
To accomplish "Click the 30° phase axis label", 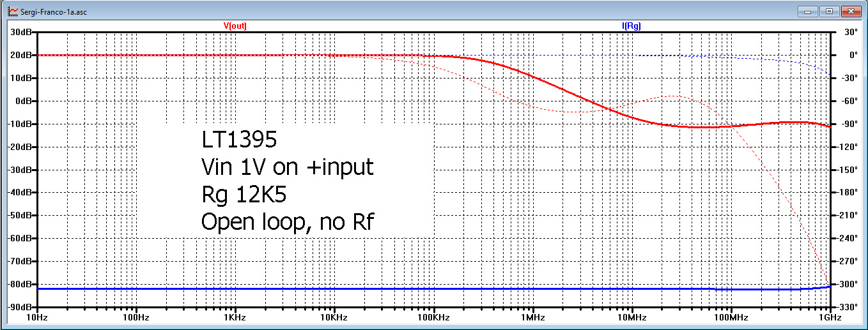I will click(x=850, y=32).
